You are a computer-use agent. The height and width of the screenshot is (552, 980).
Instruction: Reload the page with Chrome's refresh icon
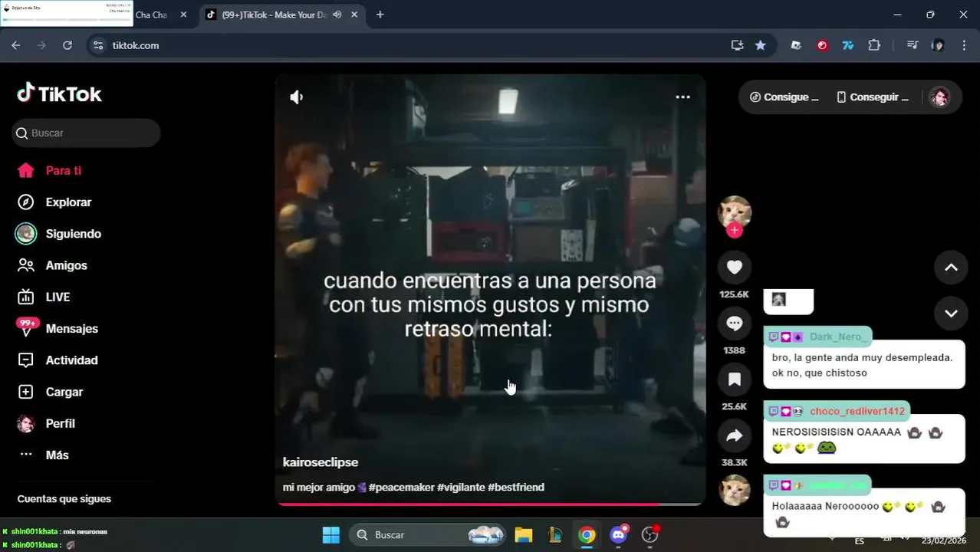pyautogui.click(x=67, y=45)
